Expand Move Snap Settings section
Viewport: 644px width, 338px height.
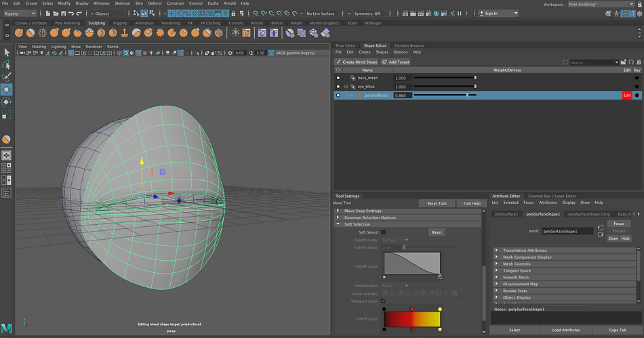338,211
